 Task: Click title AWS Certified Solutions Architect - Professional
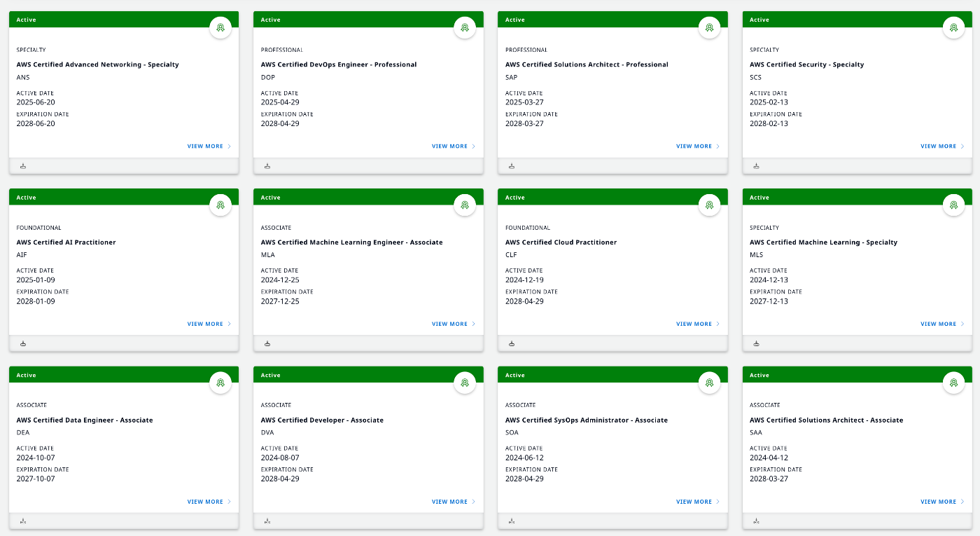(587, 64)
